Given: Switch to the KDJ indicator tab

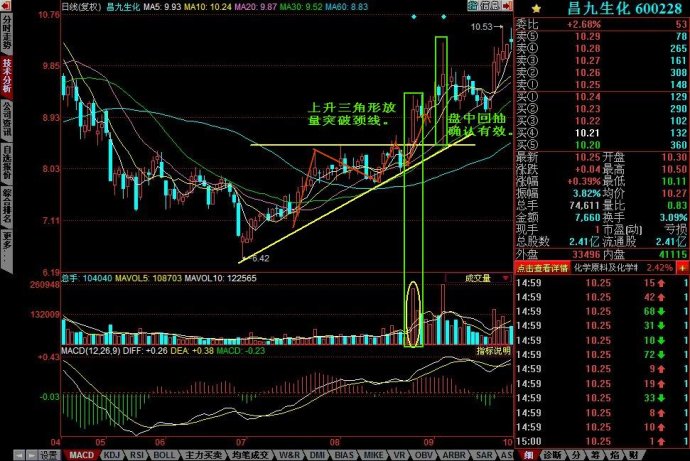Looking at the screenshot, I should click(x=112, y=455).
